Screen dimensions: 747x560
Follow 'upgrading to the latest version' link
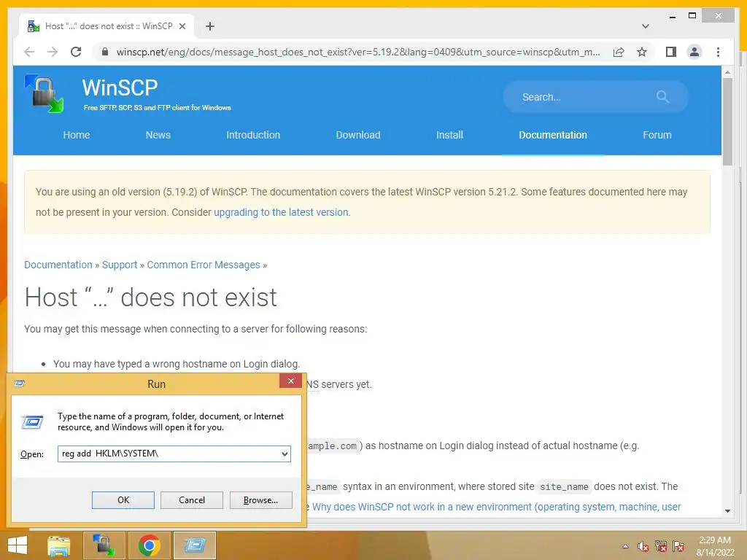[x=281, y=212]
